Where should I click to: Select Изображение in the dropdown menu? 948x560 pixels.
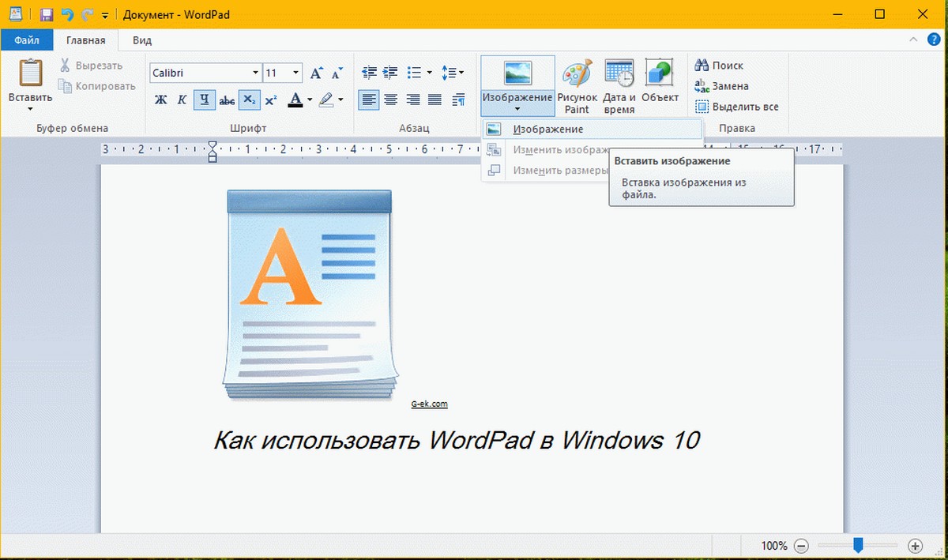click(x=592, y=130)
